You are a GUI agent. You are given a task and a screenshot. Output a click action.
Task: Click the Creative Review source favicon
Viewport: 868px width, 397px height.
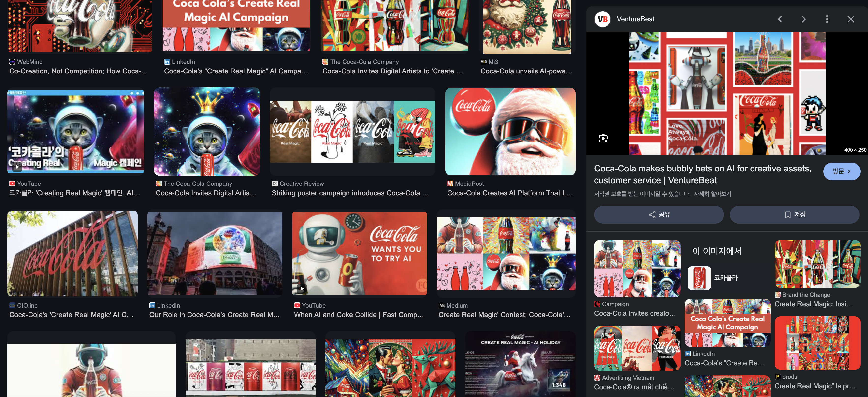[x=275, y=184]
